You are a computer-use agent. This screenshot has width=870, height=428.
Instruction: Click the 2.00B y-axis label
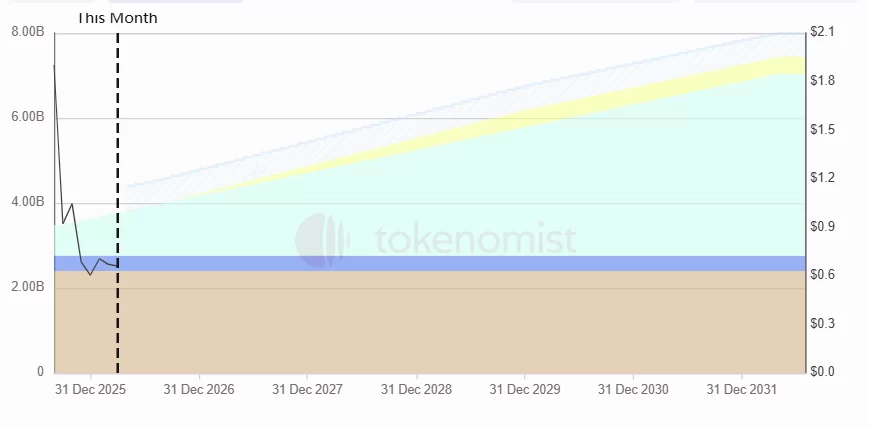(27, 287)
